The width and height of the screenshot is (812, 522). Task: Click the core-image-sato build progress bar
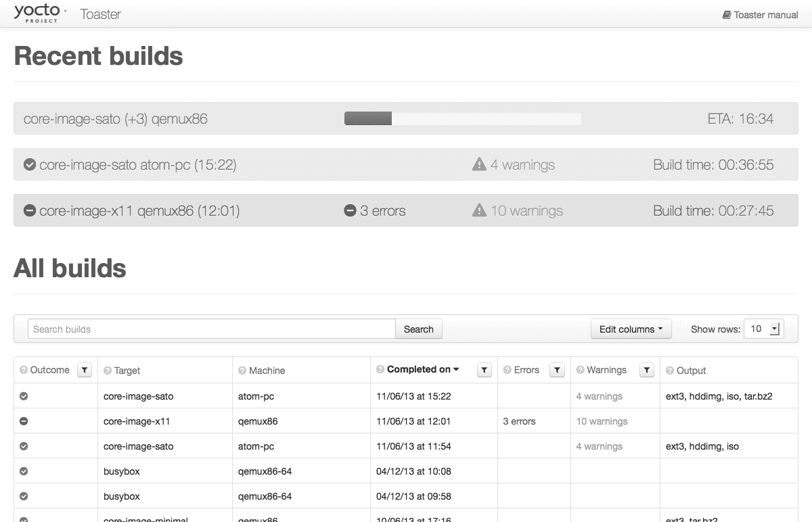pos(463,119)
